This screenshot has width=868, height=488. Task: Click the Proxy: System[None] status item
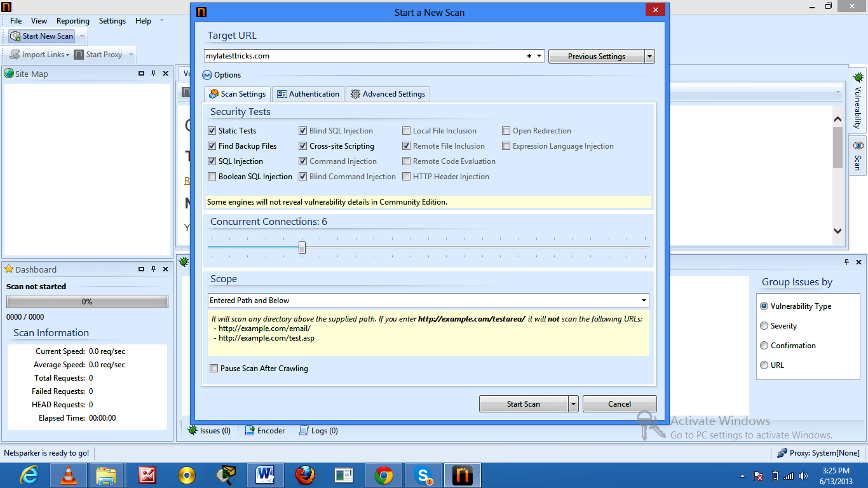[818, 453]
